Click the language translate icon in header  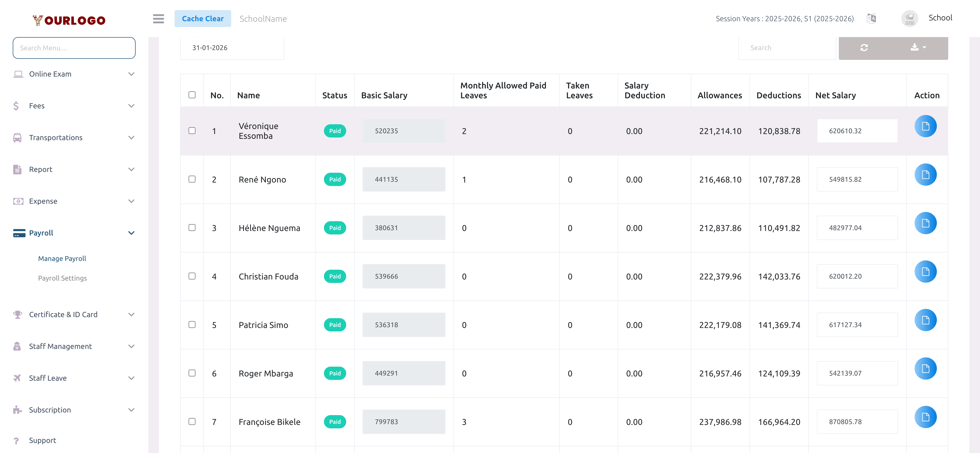[x=871, y=18]
